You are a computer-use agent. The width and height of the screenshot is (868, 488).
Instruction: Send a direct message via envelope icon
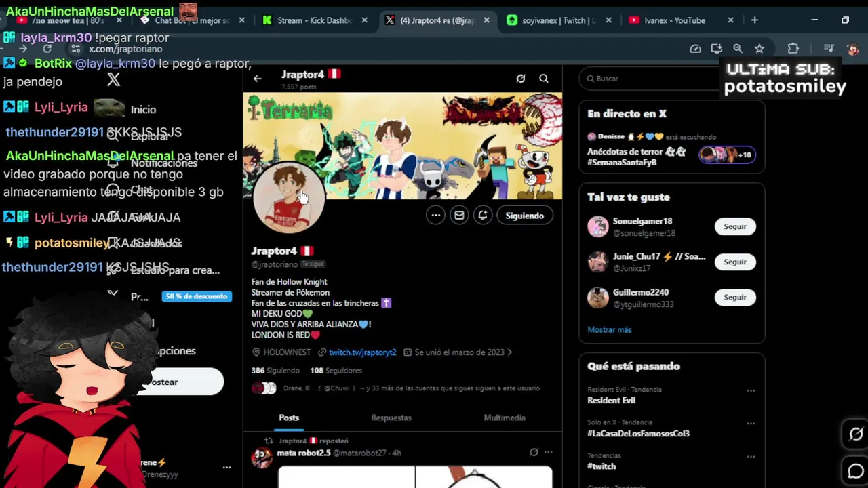(459, 216)
